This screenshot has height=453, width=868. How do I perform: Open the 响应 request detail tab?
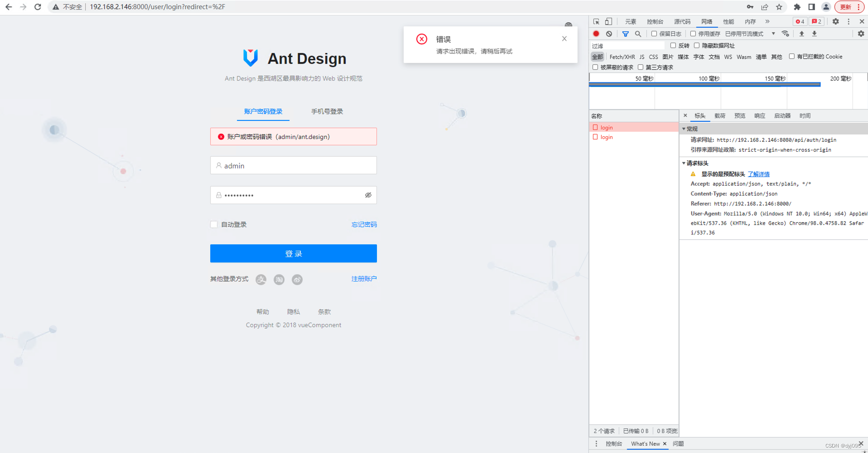(760, 115)
